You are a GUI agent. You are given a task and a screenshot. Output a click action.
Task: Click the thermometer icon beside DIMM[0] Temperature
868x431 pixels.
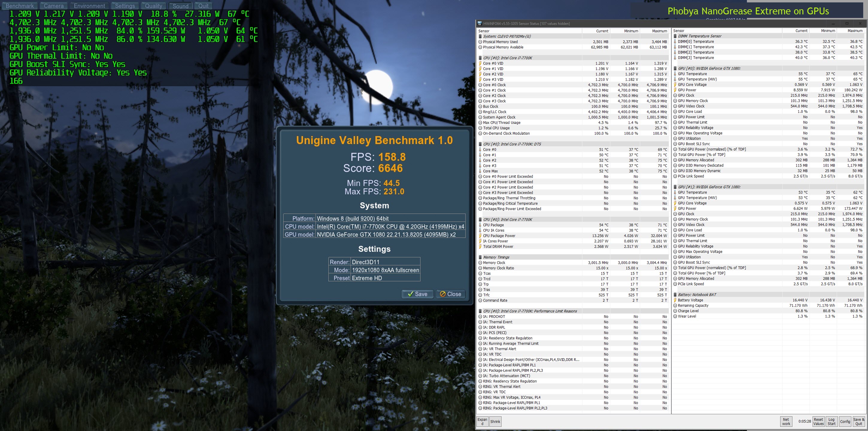pos(675,42)
